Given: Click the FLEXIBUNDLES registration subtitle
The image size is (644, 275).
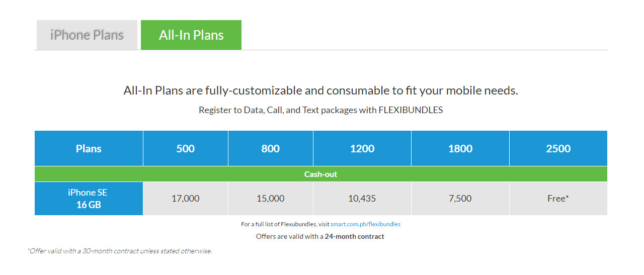Looking at the screenshot, I should click(x=321, y=110).
